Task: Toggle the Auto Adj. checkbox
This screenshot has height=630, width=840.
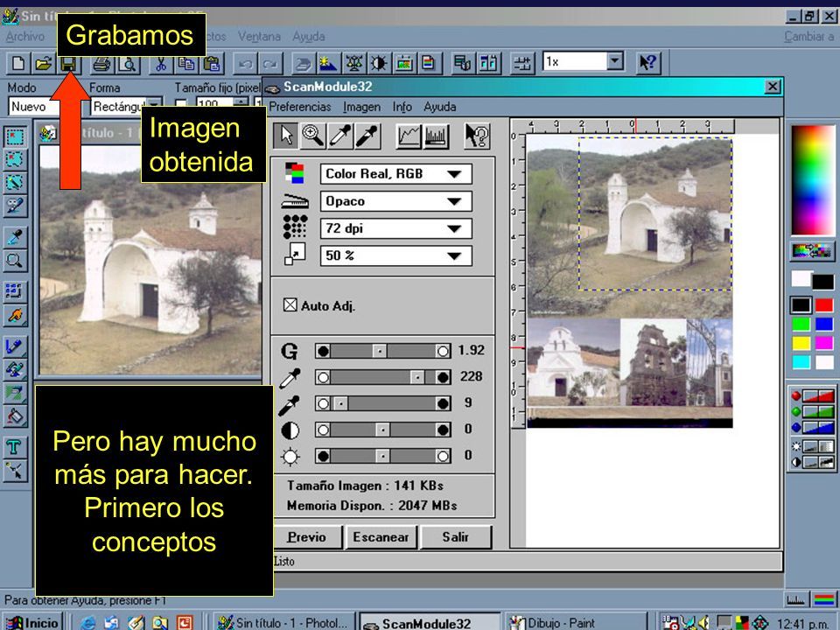Action: [x=290, y=305]
